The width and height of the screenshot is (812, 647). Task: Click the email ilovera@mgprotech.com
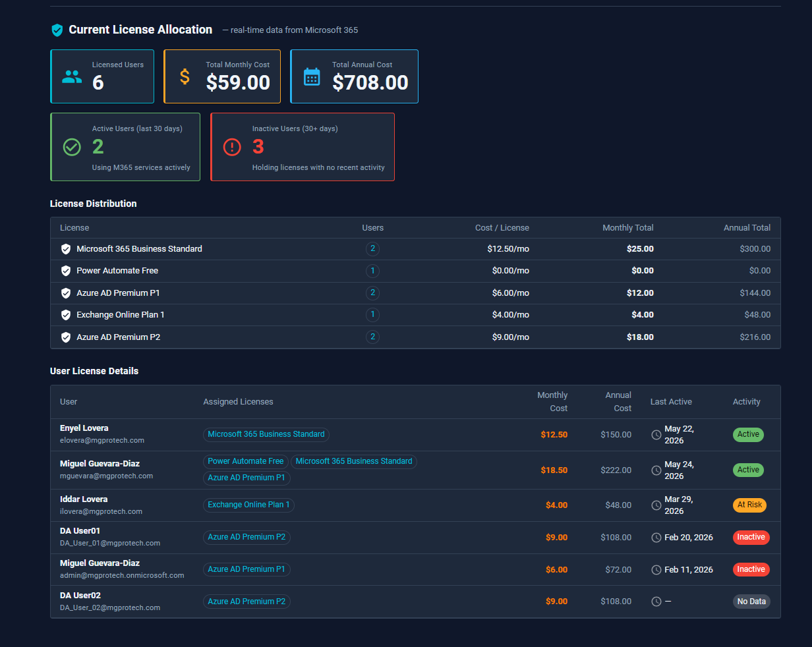pos(101,511)
